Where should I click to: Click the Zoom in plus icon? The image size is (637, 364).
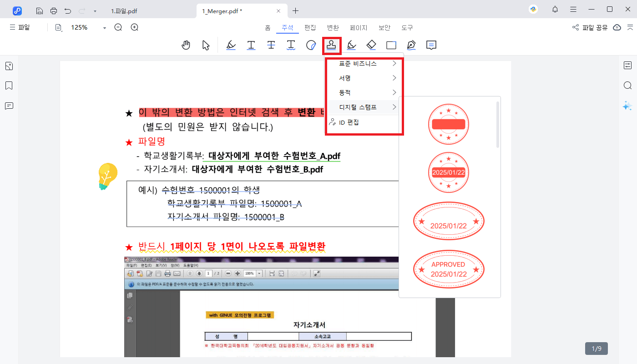pyautogui.click(x=135, y=27)
